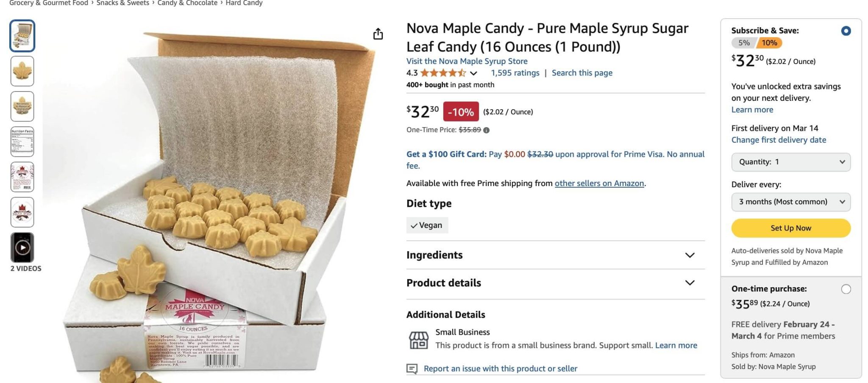Select the One-time purchase radio option
Screen dimensions: 868x383
[846, 289]
